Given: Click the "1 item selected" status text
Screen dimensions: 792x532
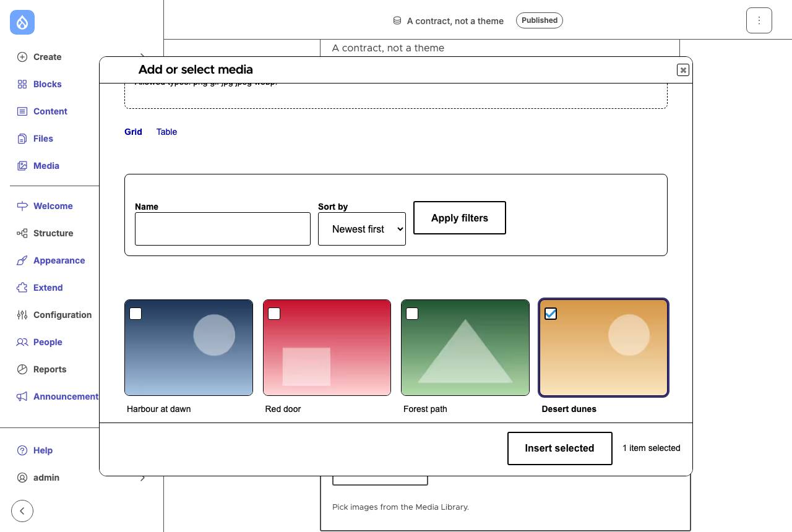Looking at the screenshot, I should (652, 448).
